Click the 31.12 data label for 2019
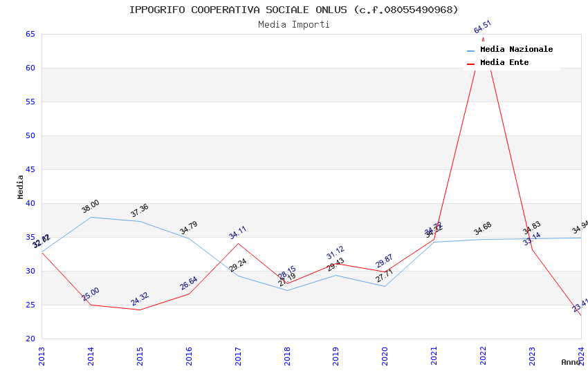 point(336,253)
